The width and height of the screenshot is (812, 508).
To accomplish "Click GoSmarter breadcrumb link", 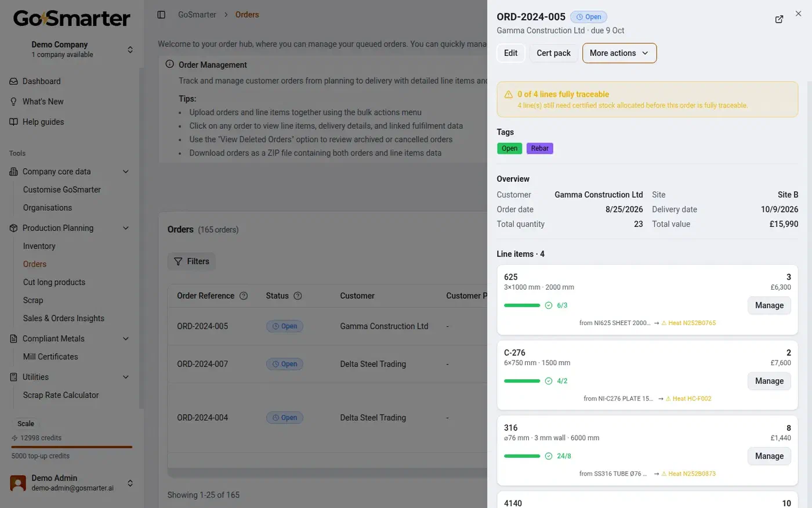I will [x=197, y=15].
